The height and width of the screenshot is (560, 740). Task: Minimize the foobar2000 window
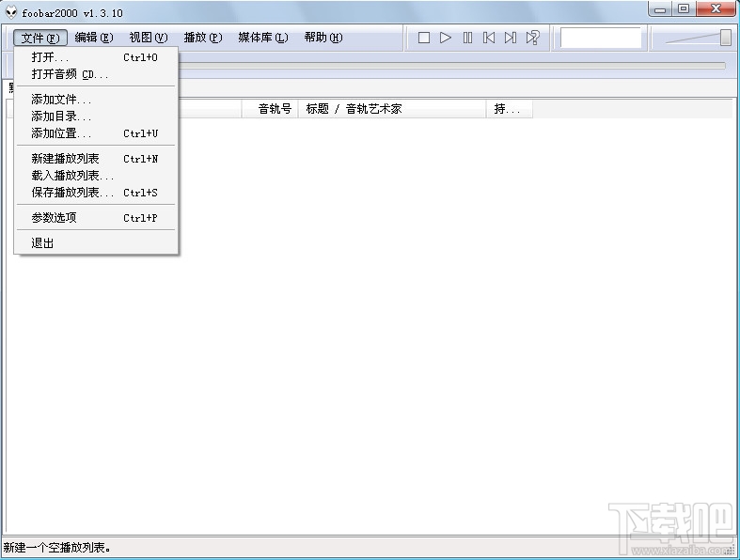[660, 9]
